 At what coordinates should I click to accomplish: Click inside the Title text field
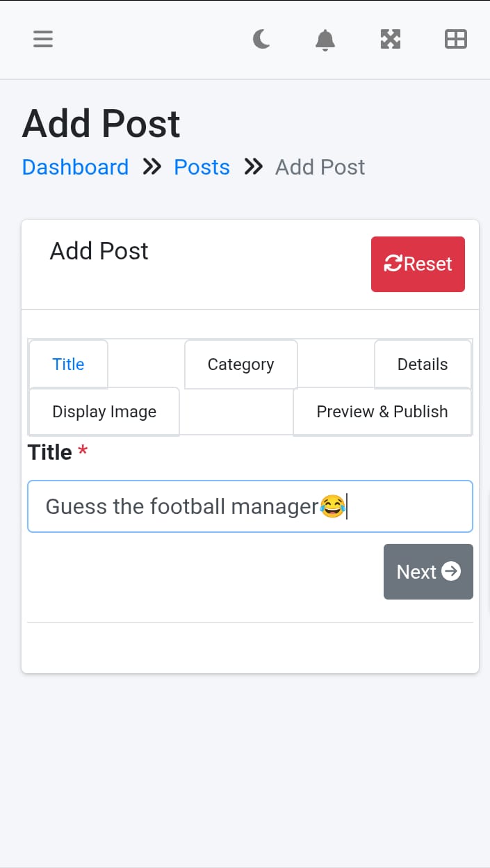click(250, 506)
